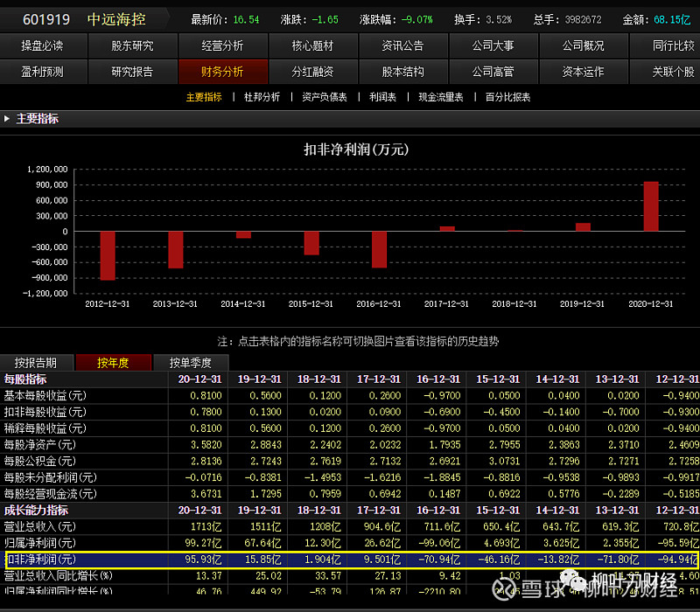The width and height of the screenshot is (700, 612).
Task: Click the 20-12-31 column header in 每股指标
Action: 200,379
